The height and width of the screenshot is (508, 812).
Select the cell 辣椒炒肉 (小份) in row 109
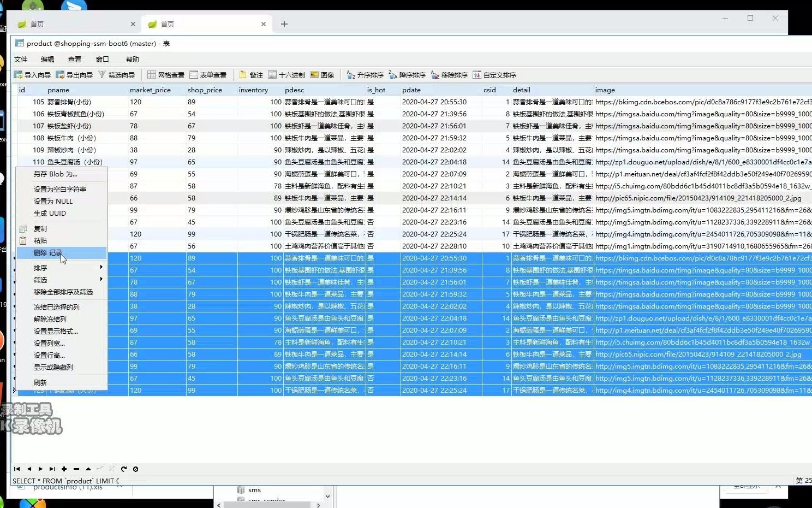(86, 150)
